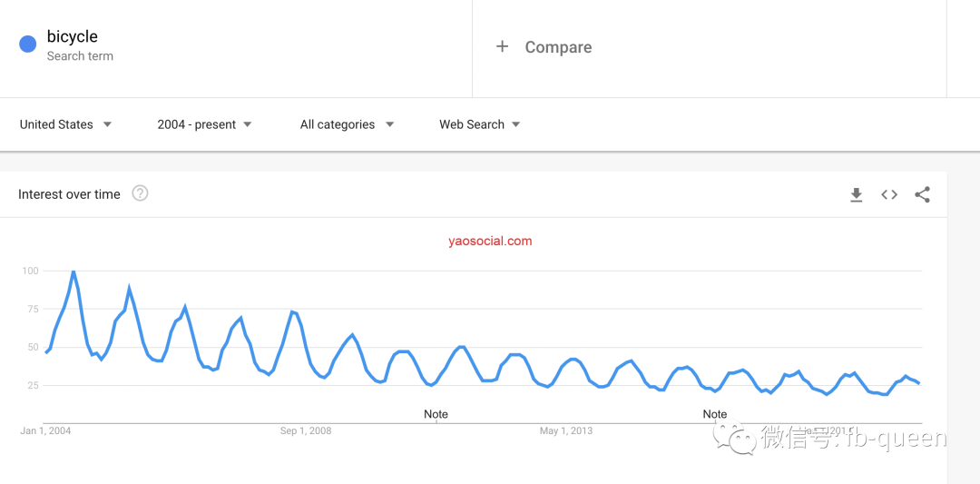The image size is (980, 484).
Task: Click the plus icon next to Compare
Action: (502, 47)
